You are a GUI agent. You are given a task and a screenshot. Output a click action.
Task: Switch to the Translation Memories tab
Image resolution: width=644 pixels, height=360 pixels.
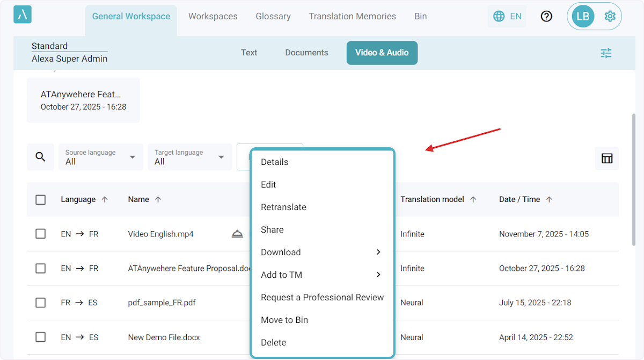[352, 16]
